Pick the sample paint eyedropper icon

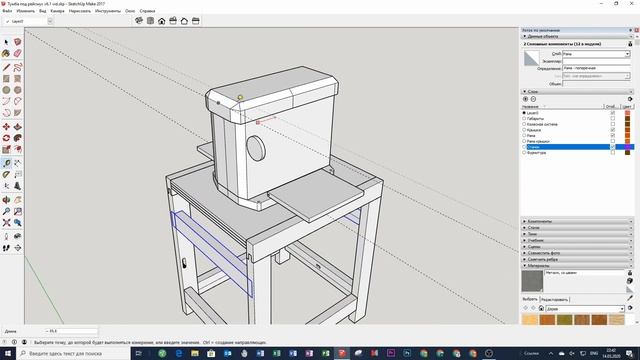[630, 298]
